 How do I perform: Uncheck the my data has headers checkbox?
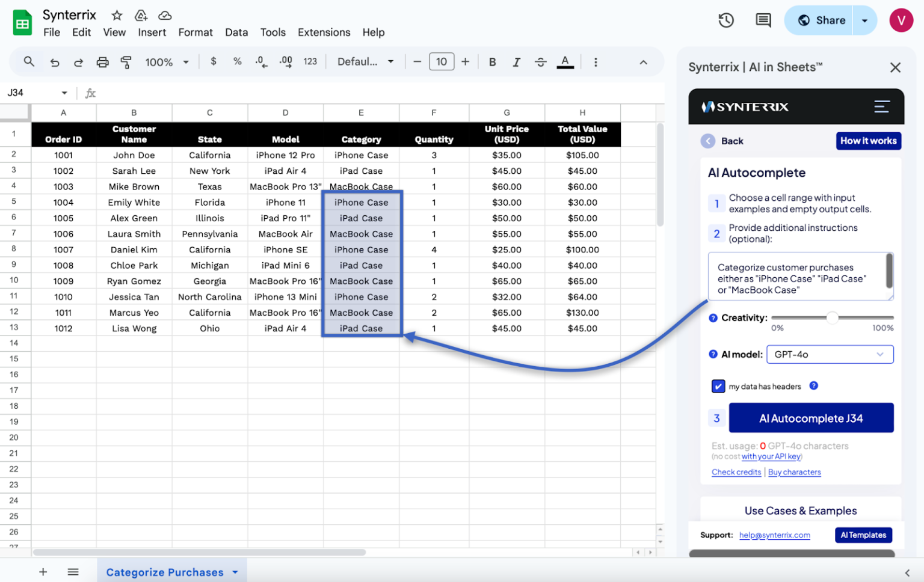click(x=718, y=386)
